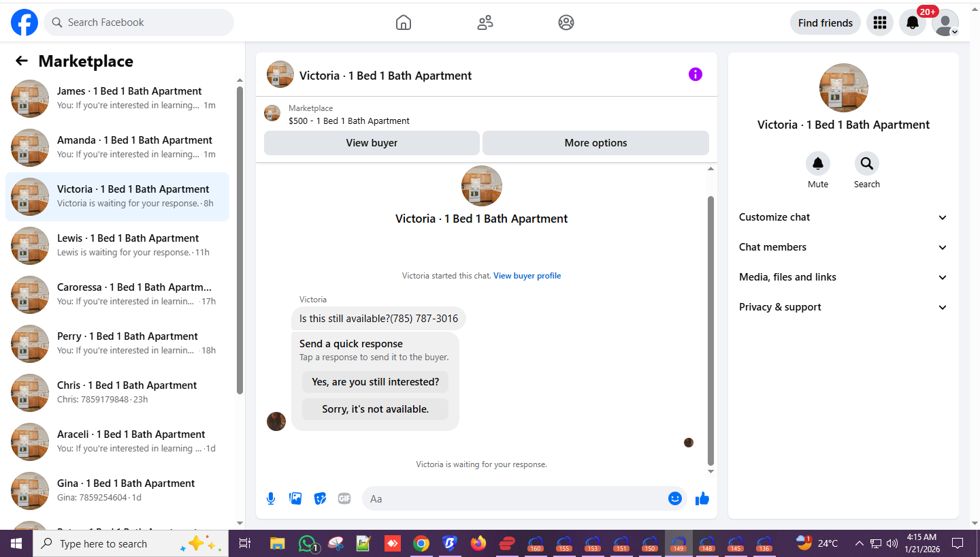Expand Customize chat section
The width and height of the screenshot is (980, 557).
coord(843,217)
